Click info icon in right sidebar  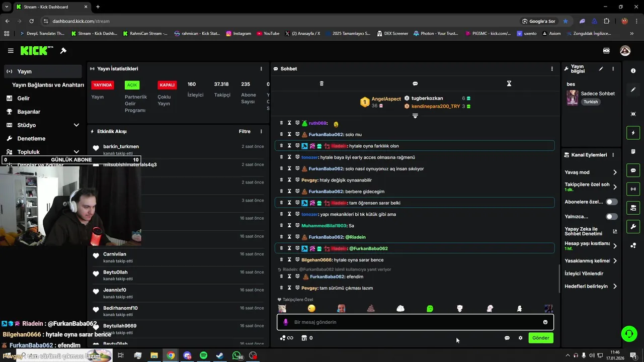633,71
